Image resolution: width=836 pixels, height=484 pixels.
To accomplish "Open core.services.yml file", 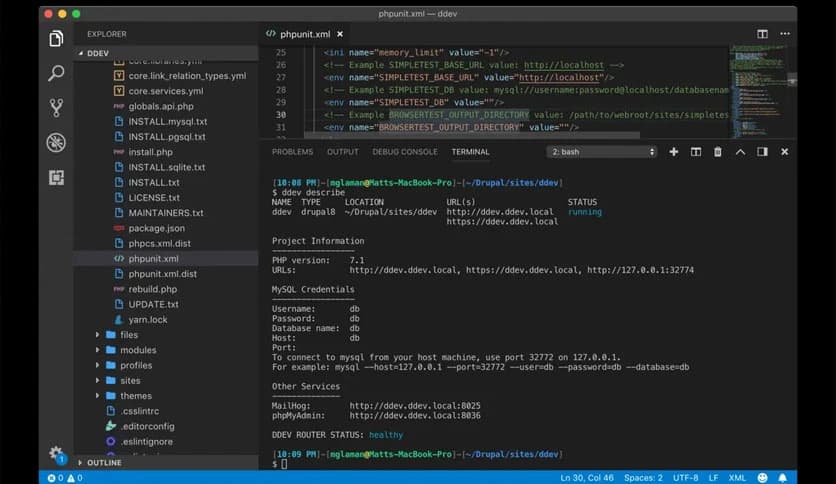I will (x=166, y=91).
